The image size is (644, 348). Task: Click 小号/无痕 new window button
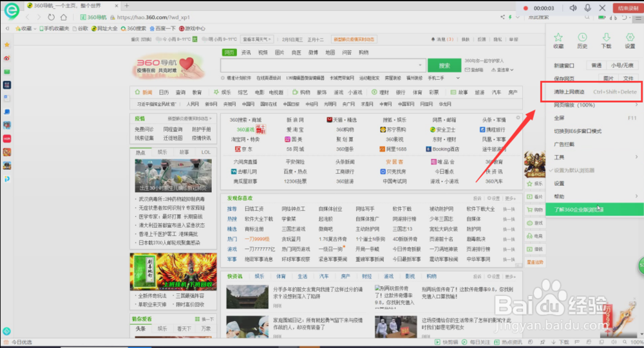[622, 65]
